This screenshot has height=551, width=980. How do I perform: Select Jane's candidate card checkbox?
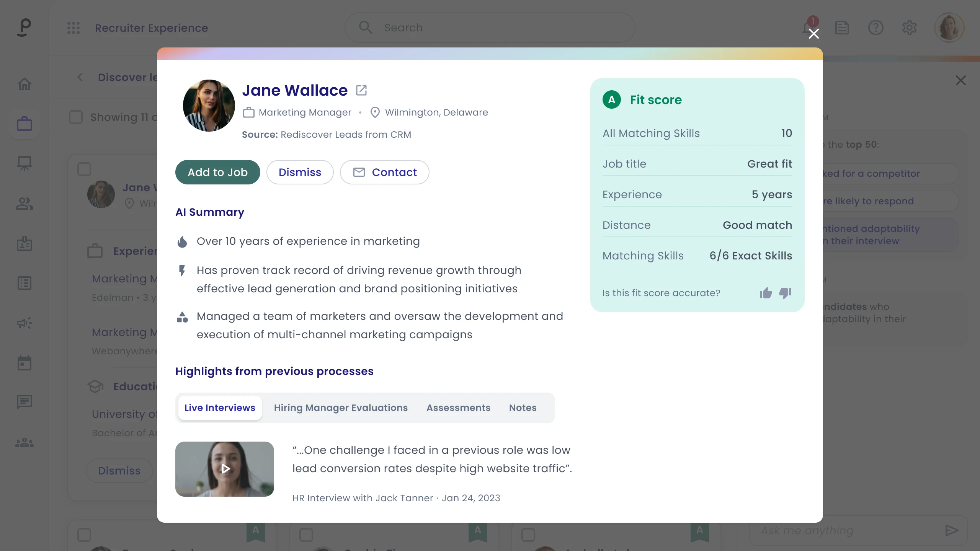click(x=84, y=169)
